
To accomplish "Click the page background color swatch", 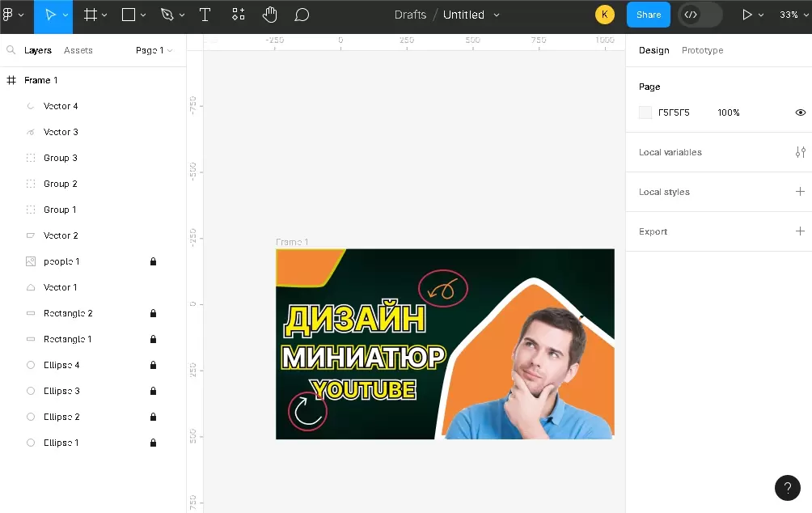I will 645,112.
